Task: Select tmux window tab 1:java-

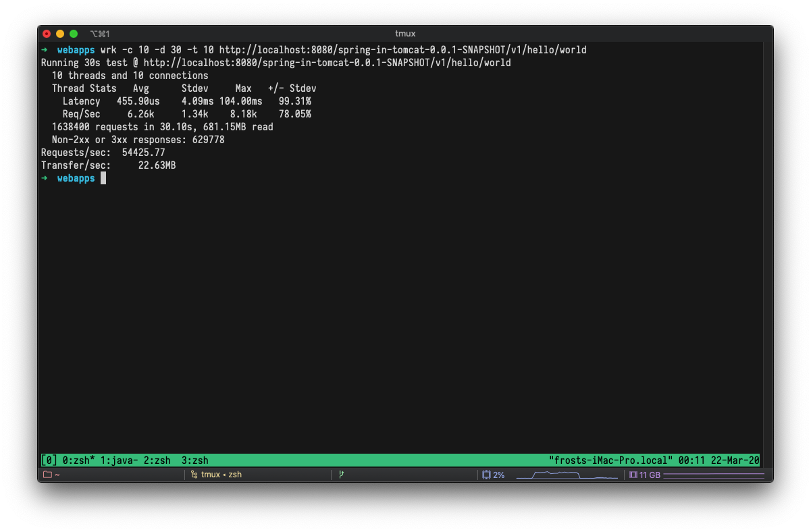Action: pyautogui.click(x=120, y=460)
